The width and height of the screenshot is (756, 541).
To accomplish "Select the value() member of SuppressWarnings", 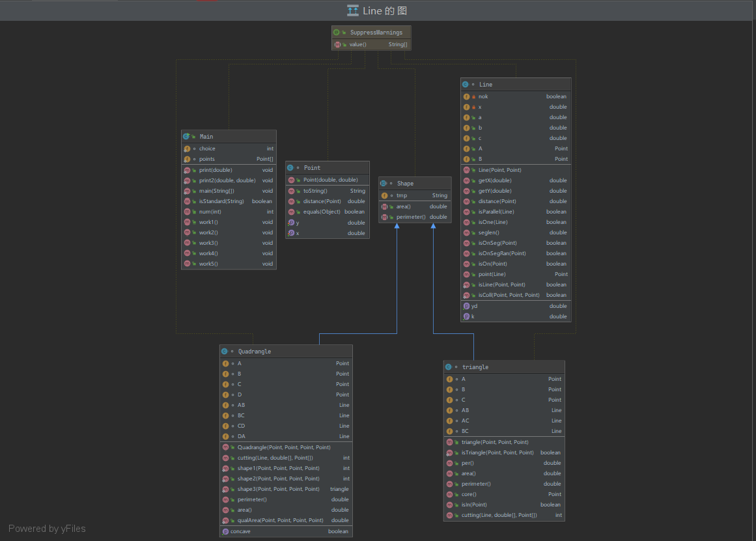I will tap(358, 44).
